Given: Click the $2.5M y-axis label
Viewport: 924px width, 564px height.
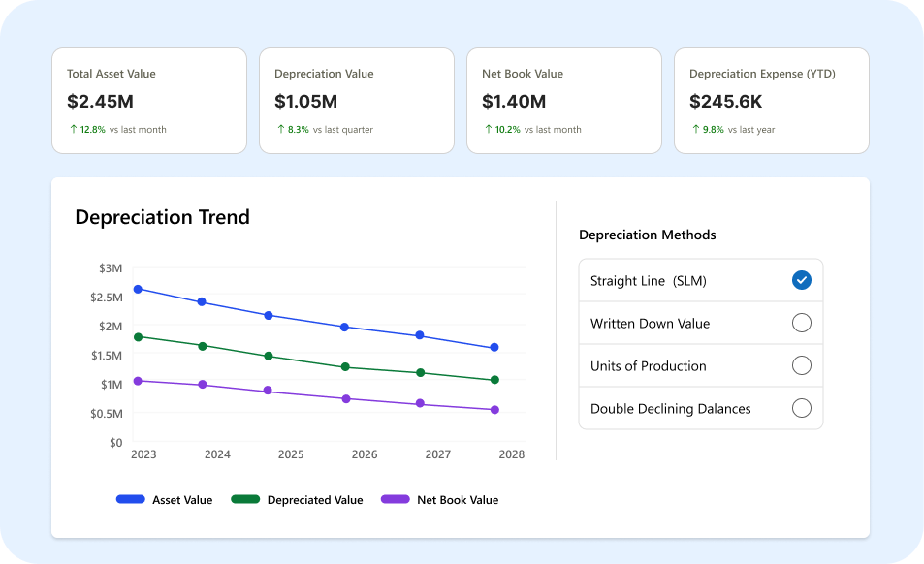Looking at the screenshot, I should pos(107,298).
